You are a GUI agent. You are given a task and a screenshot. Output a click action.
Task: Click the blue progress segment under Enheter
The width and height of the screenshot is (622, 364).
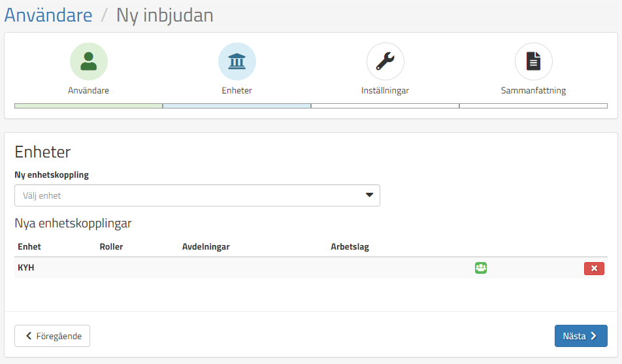(237, 105)
